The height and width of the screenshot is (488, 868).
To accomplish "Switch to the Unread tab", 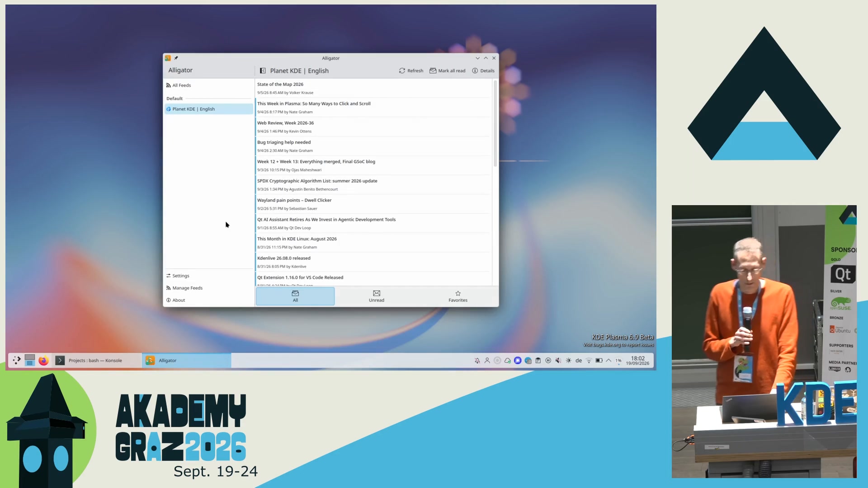I will point(377,296).
